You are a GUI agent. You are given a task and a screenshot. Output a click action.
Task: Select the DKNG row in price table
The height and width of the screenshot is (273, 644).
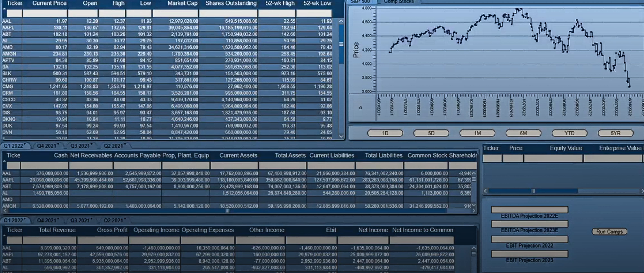click(x=167, y=119)
